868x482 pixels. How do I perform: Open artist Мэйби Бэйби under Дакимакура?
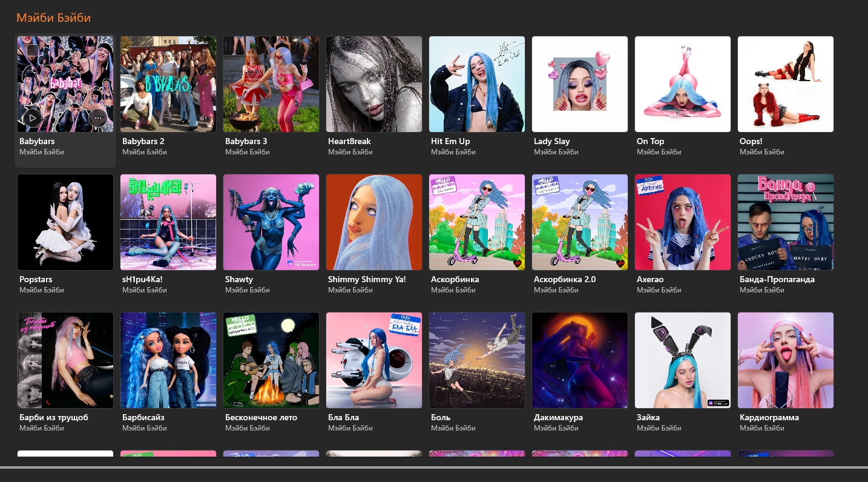coord(556,428)
